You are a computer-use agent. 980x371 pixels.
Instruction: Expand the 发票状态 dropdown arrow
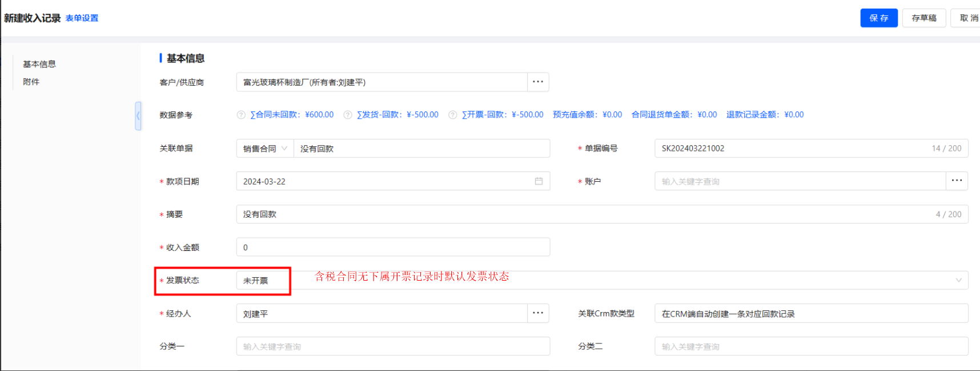(x=959, y=280)
